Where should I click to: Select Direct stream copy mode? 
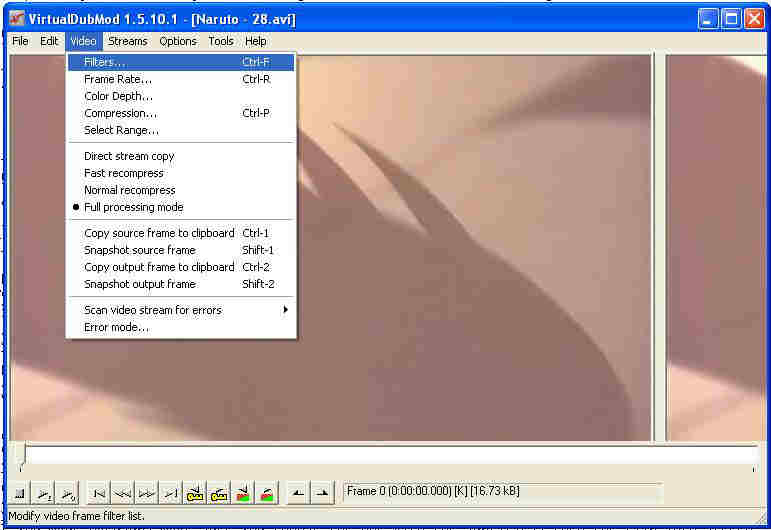click(181, 156)
